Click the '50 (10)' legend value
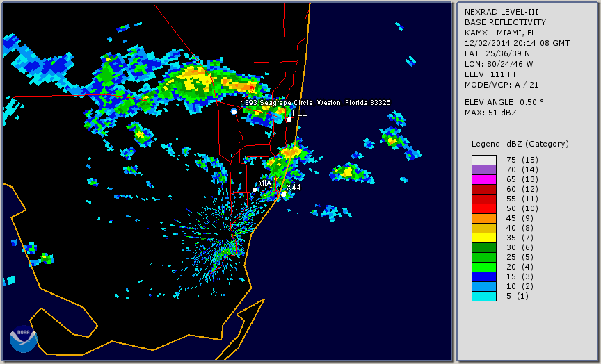Viewport: 601px width, 364px height. point(522,208)
